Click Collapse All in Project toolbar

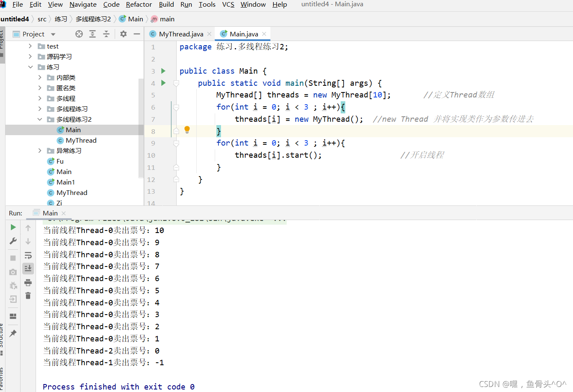pyautogui.click(x=106, y=34)
